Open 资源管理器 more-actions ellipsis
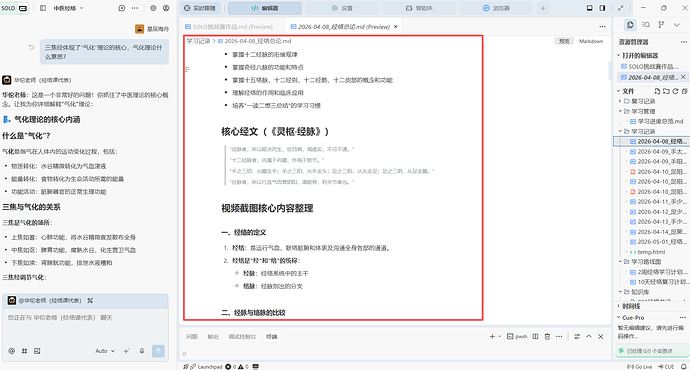 pyautogui.click(x=683, y=42)
